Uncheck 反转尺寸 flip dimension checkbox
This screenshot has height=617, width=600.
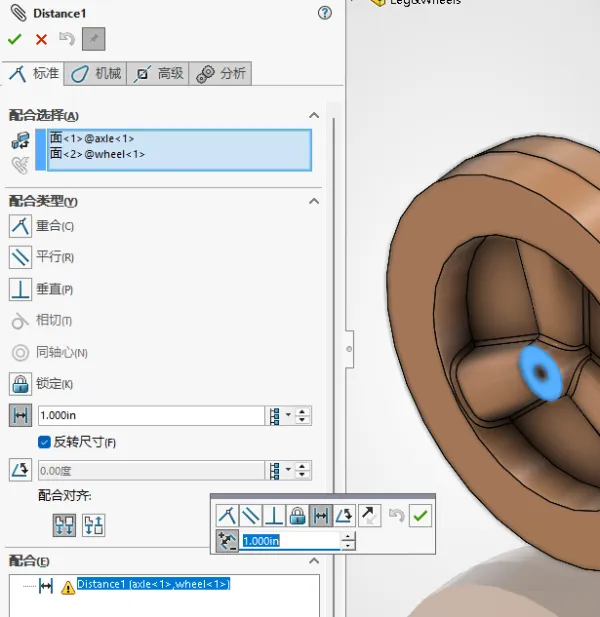44,442
